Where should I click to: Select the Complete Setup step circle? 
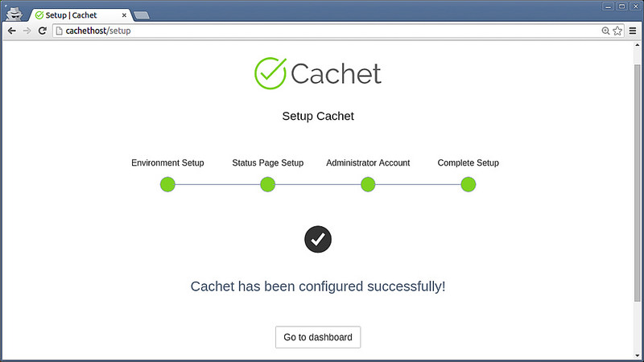click(469, 184)
